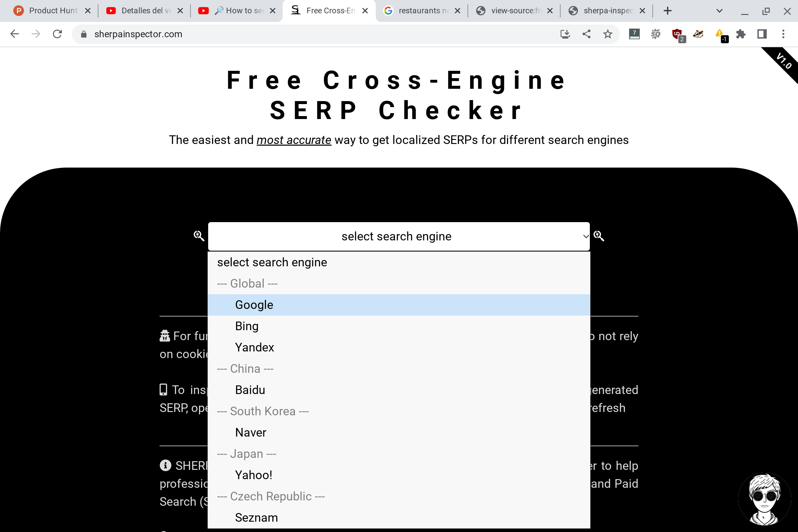Image resolution: width=798 pixels, height=532 pixels.
Task: Open a new browser tab
Action: pyautogui.click(x=667, y=11)
